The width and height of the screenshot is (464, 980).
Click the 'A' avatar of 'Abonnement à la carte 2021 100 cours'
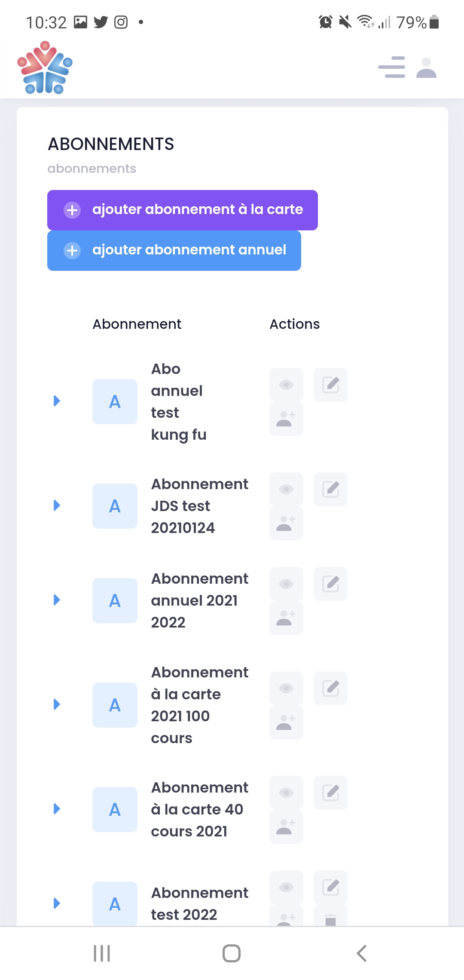click(x=115, y=705)
